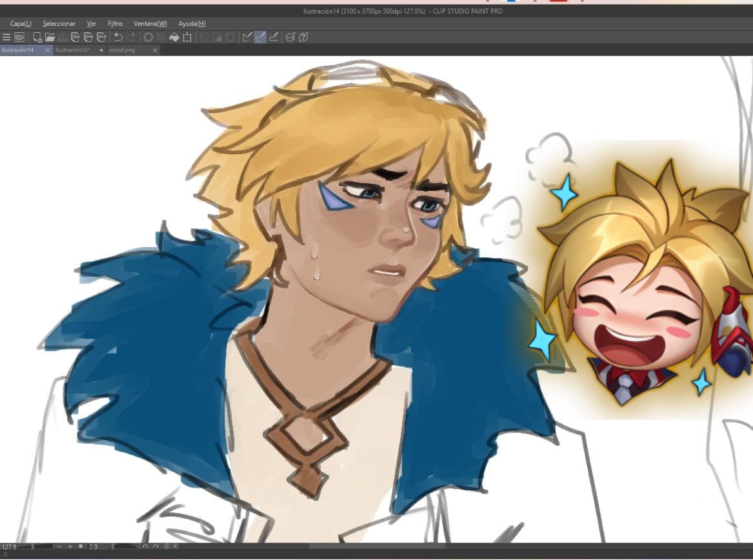Click the Open file folder icon
The height and width of the screenshot is (560, 753).
click(x=50, y=37)
